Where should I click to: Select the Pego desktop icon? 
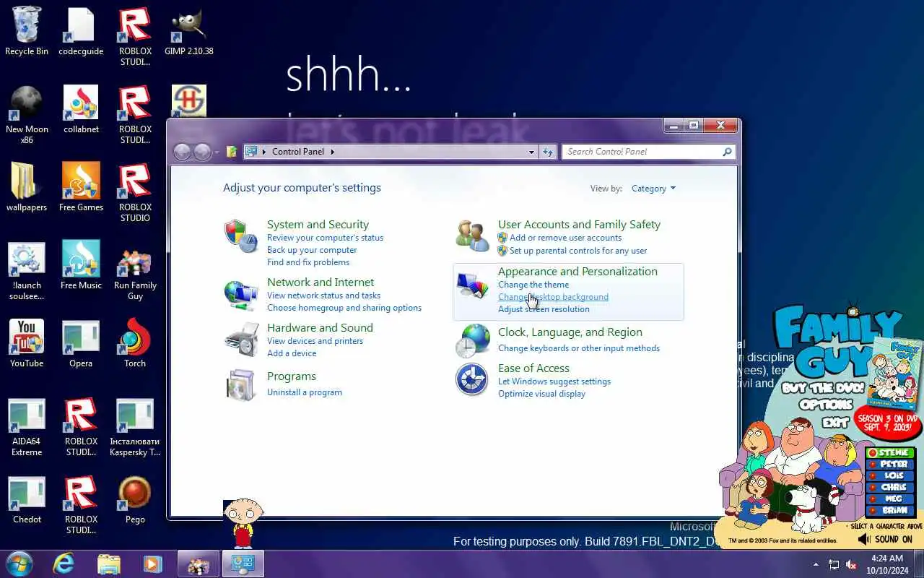click(135, 499)
